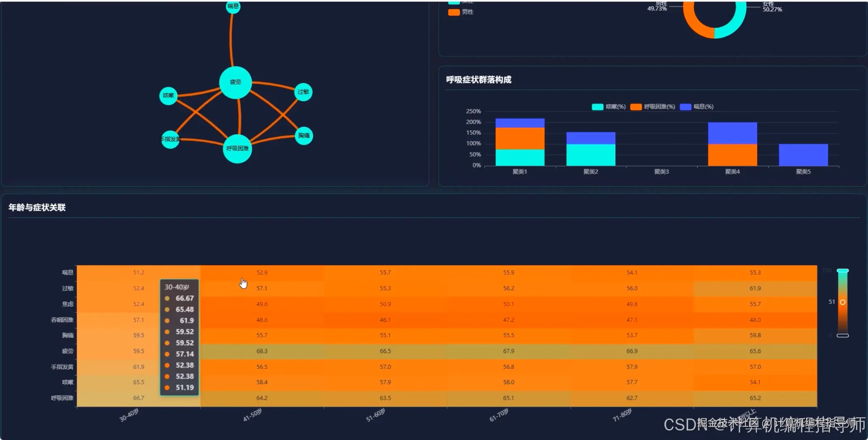Image resolution: width=868 pixels, height=440 pixels.
Task: Click the 吞咽困难 y-axis label
Action: pos(62,320)
